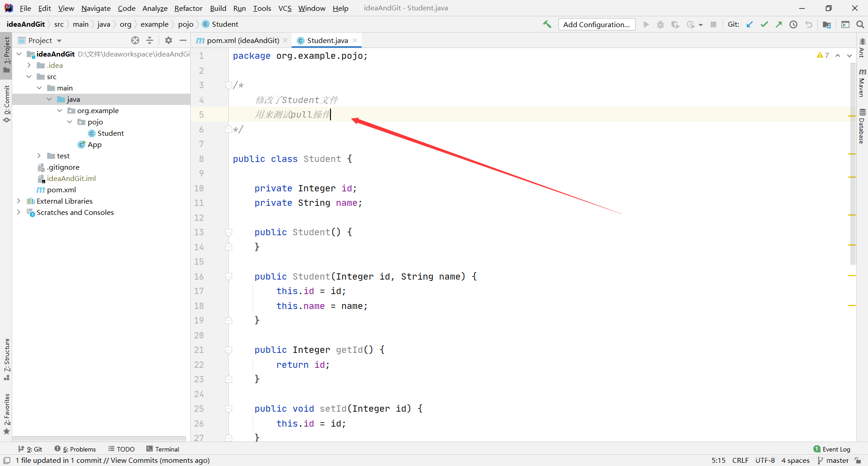Click Git Commit green checkmark
This screenshot has height=466, width=868.
(764, 24)
